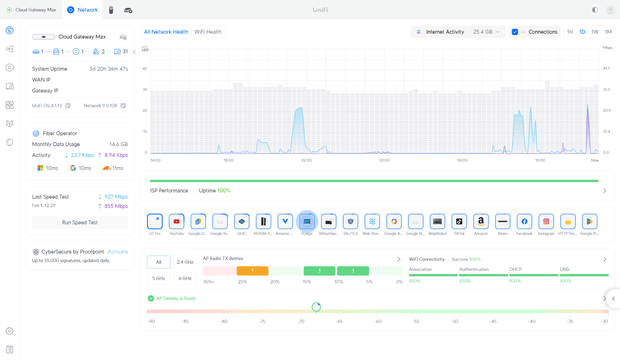Toggle the dark mode theme icon at top right
Image resolution: width=620 pixels, height=360 pixels.
(x=595, y=10)
